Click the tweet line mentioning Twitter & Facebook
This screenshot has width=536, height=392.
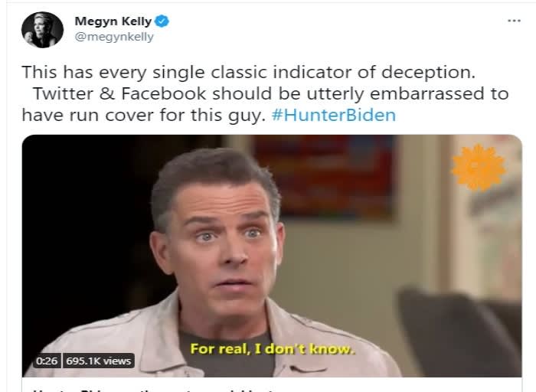pos(271,93)
